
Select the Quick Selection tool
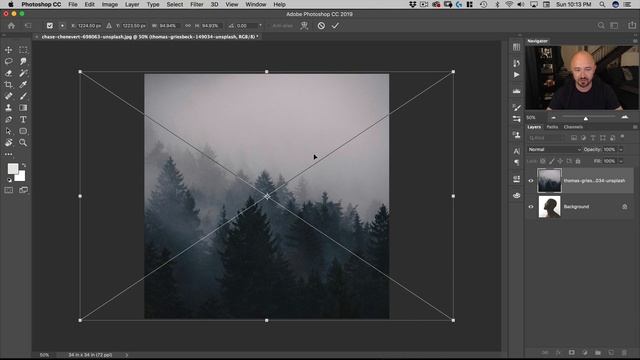[x=23, y=61]
